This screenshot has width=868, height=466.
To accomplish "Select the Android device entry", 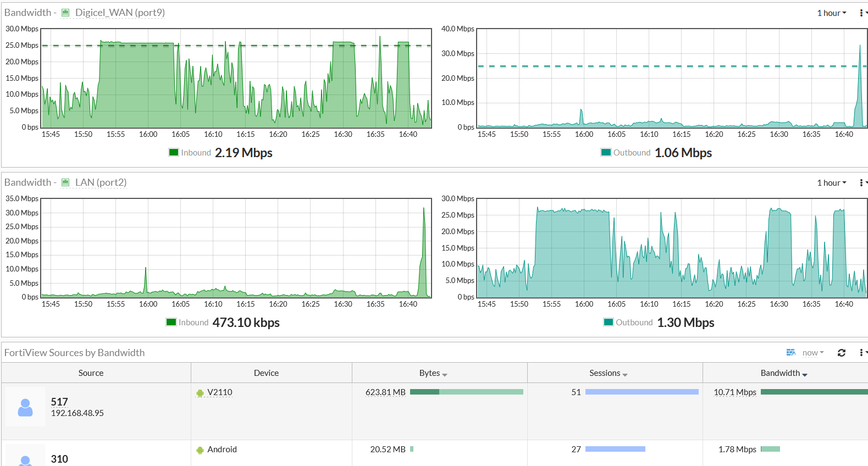I will [x=222, y=450].
